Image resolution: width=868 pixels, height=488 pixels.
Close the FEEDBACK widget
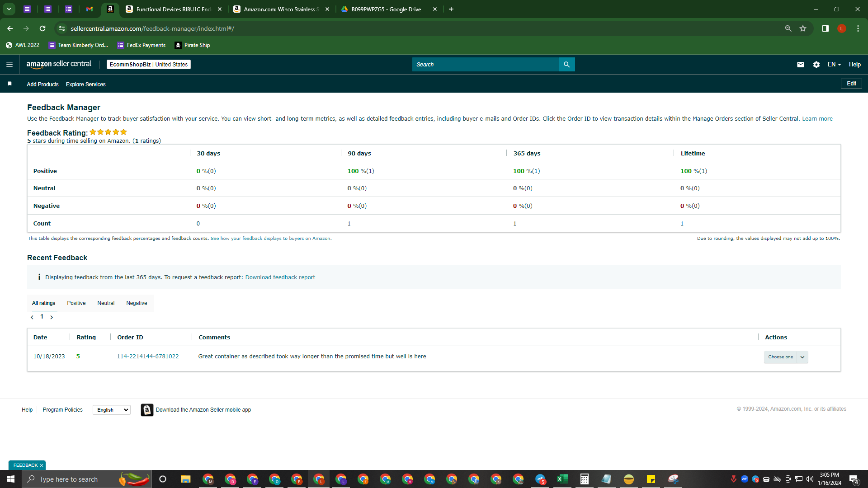tap(42, 465)
